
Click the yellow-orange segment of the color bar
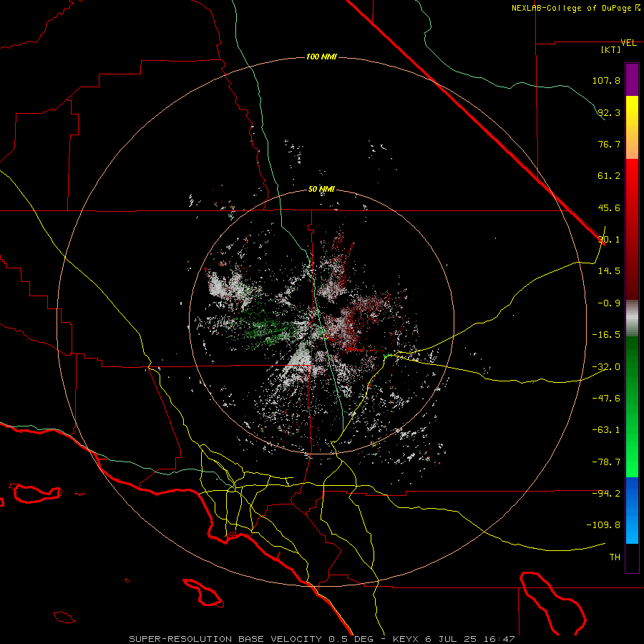[x=632, y=127]
